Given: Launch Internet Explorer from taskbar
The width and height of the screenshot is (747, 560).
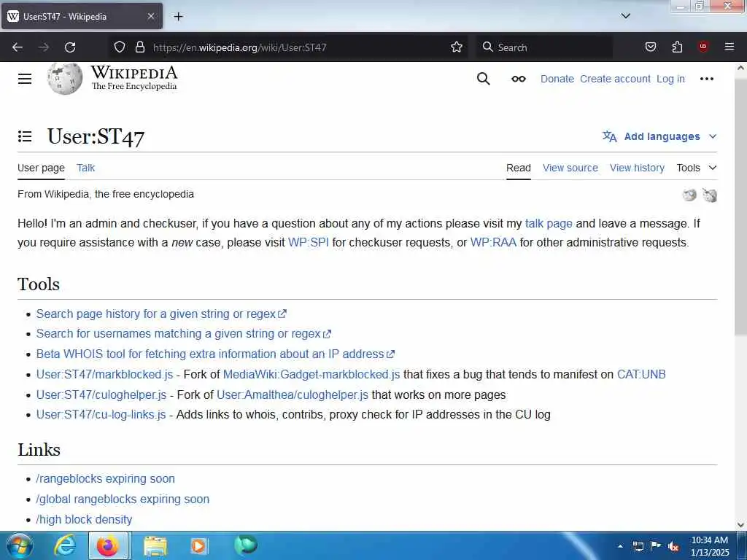Looking at the screenshot, I should [64, 545].
